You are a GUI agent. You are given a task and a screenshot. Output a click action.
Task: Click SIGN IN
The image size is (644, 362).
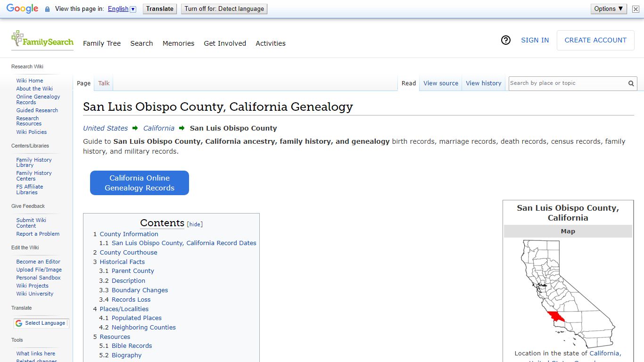pyautogui.click(x=535, y=41)
